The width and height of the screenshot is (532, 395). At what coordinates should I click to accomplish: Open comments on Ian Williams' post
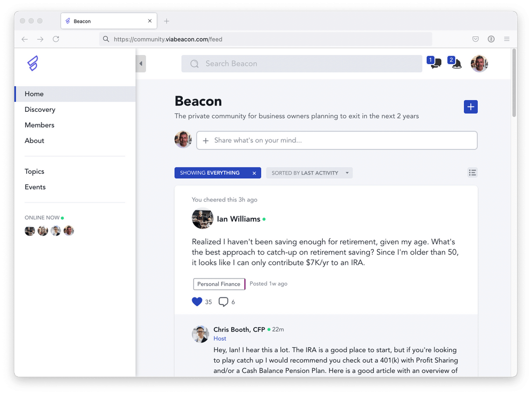coord(223,302)
